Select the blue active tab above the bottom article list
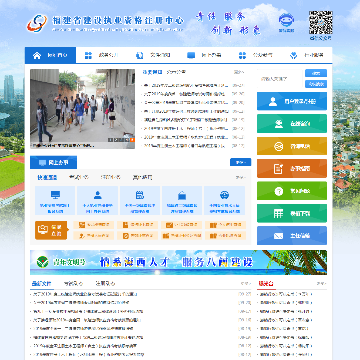This screenshot has width=360, height=360. 41,284
